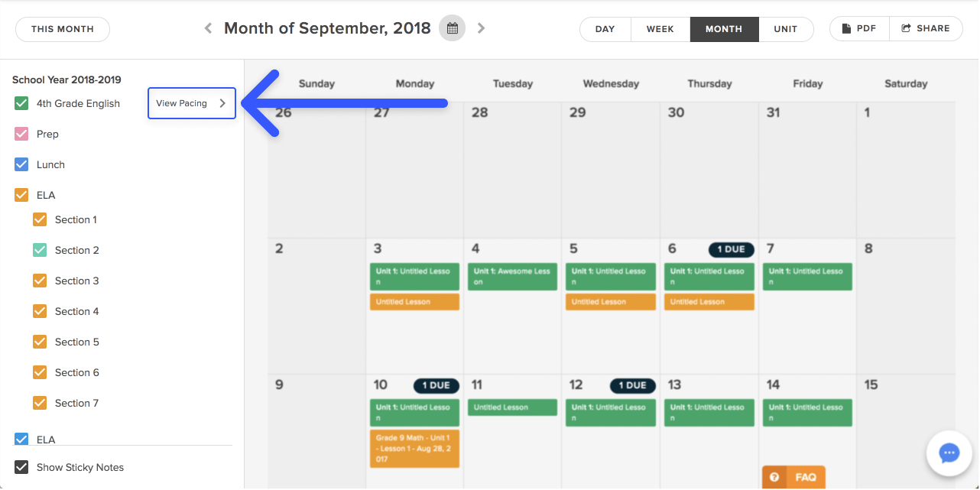
Task: Toggle the Prep checkbox
Action: coord(21,134)
